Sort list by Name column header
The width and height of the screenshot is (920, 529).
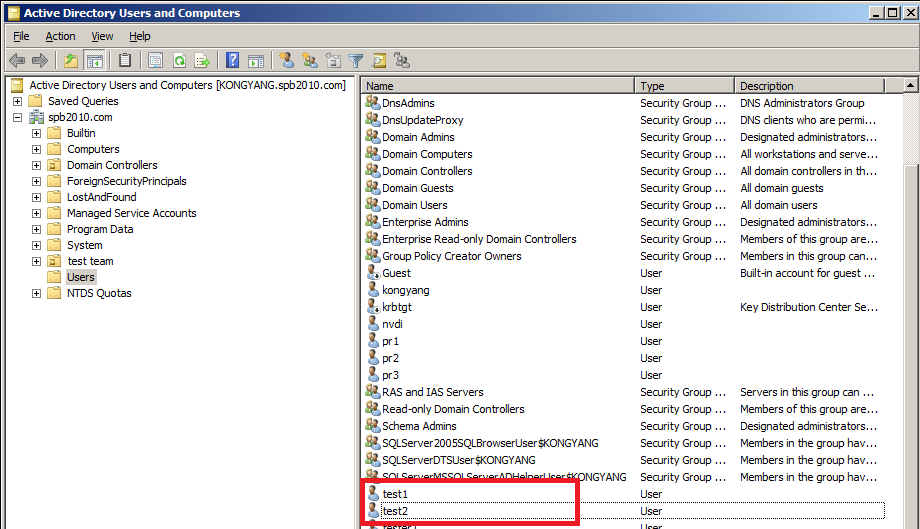(498, 86)
